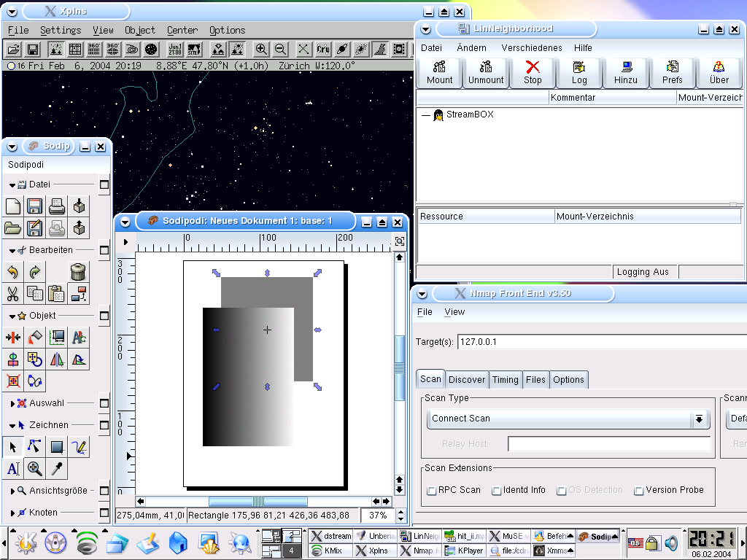Select the node edit tool in Zeichnen
Screen dimensions: 747x560
(35, 447)
